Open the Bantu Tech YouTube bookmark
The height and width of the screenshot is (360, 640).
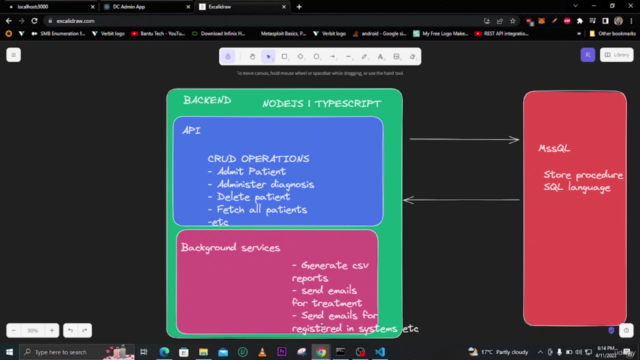(x=158, y=33)
